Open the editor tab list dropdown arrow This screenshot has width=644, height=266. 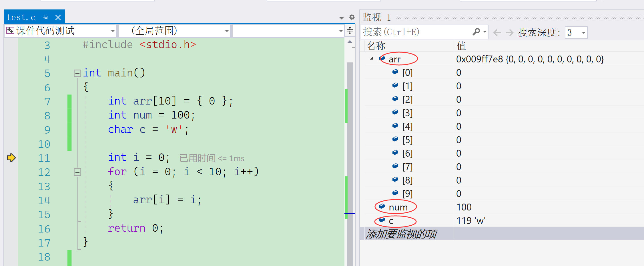coord(341,18)
